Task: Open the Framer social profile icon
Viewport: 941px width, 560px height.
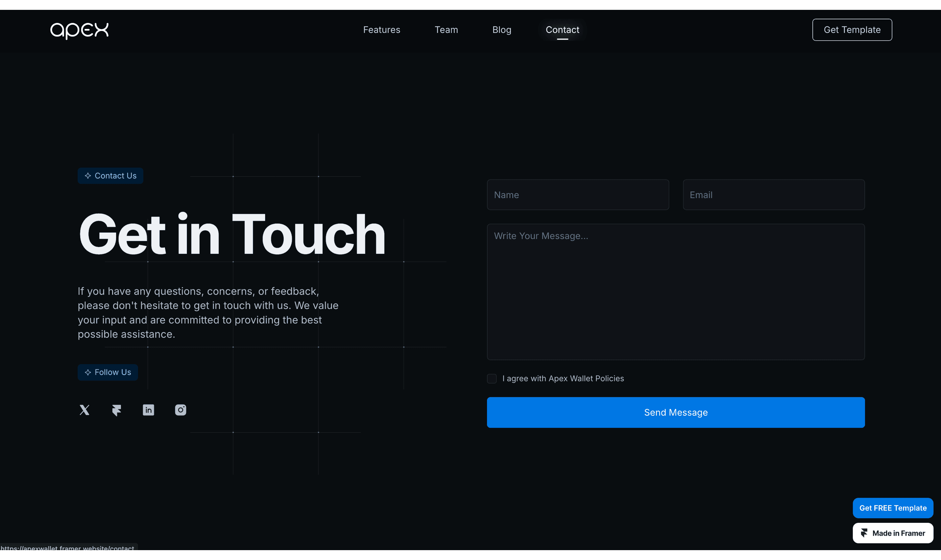Action: tap(117, 410)
